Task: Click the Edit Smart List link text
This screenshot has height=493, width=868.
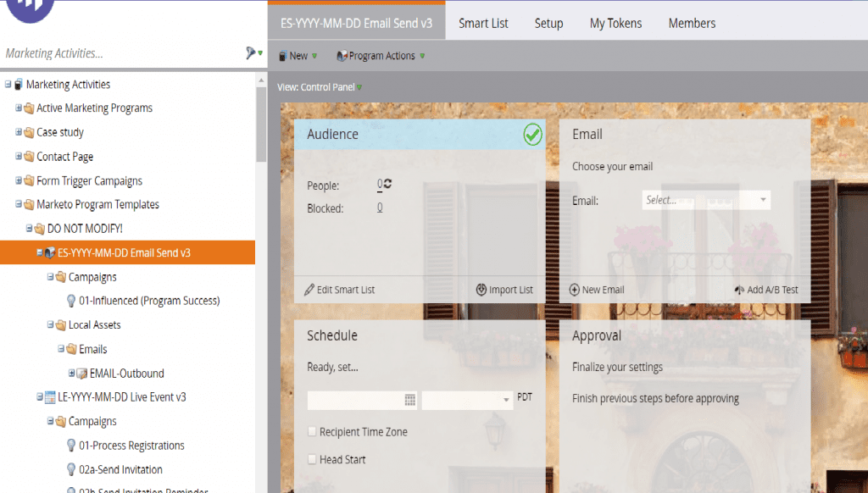Action: click(346, 290)
